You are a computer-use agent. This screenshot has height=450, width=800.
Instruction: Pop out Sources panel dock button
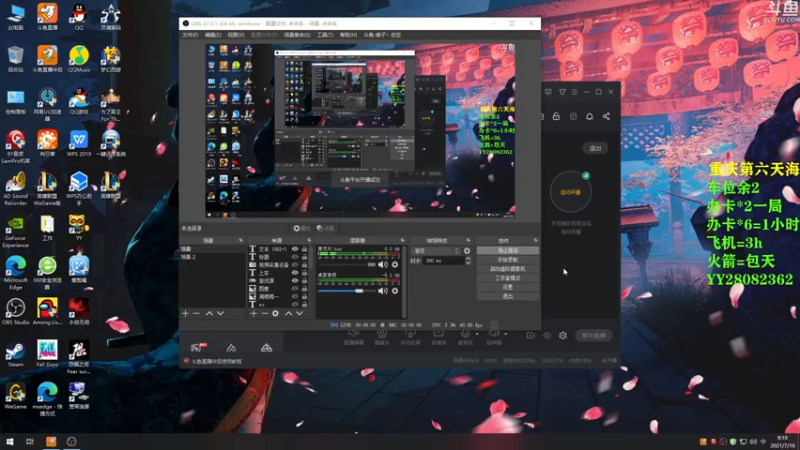pyautogui.click(x=309, y=240)
